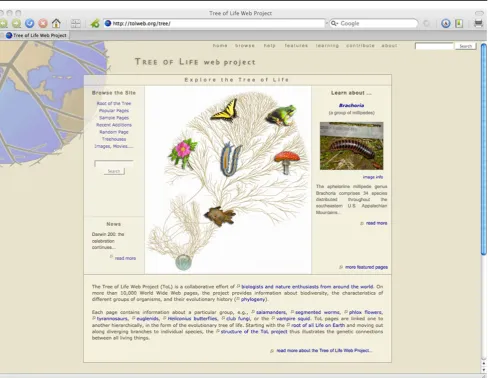Open the Popular Pages link

coord(114,111)
